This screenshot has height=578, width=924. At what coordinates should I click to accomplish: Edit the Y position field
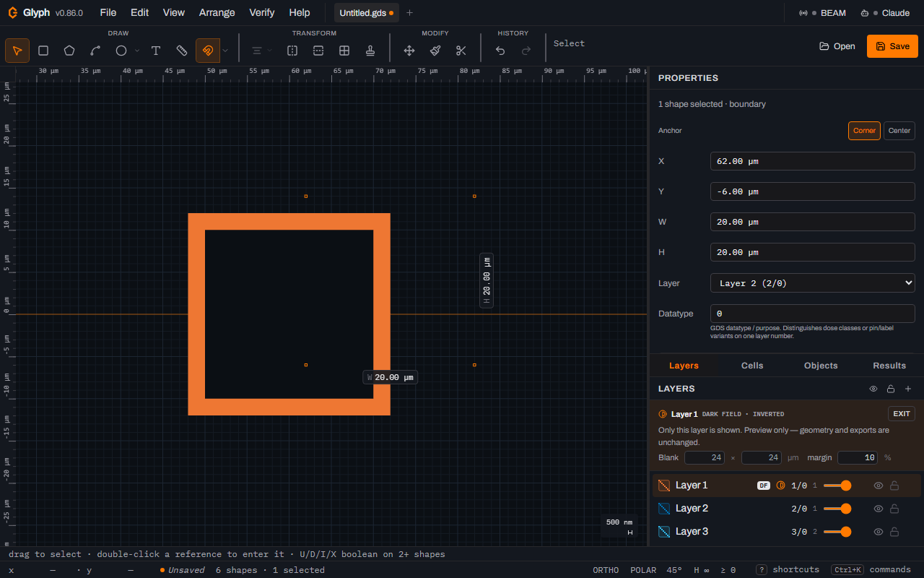pos(813,191)
